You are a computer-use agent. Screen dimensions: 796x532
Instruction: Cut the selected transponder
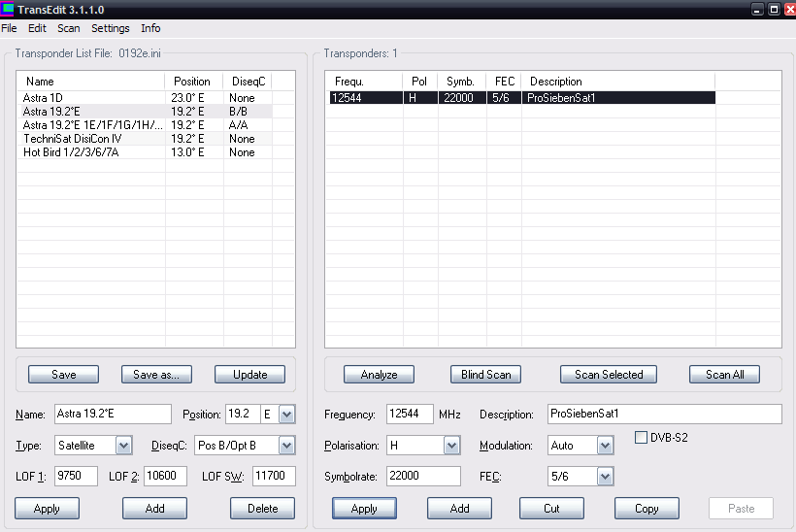pos(551,508)
